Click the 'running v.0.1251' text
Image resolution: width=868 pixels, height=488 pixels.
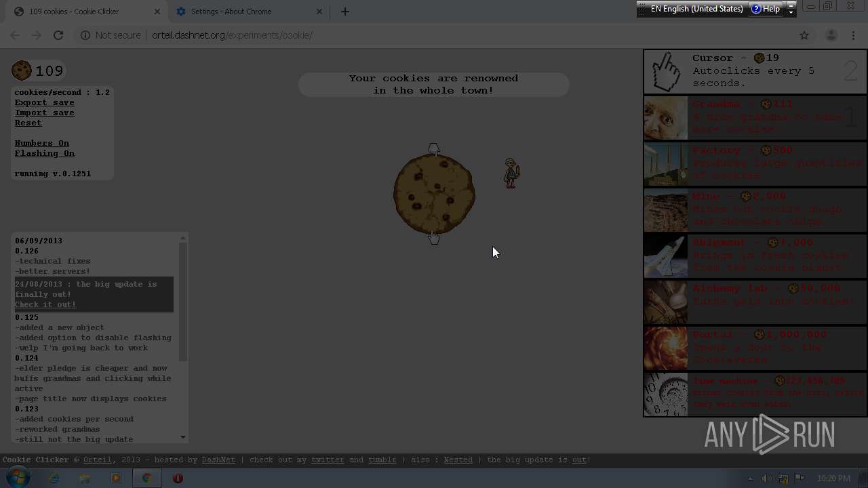click(53, 174)
